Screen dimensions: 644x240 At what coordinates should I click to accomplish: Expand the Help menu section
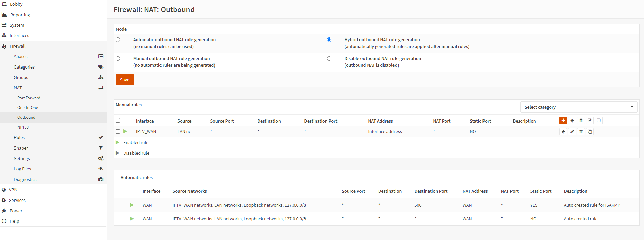[53, 221]
